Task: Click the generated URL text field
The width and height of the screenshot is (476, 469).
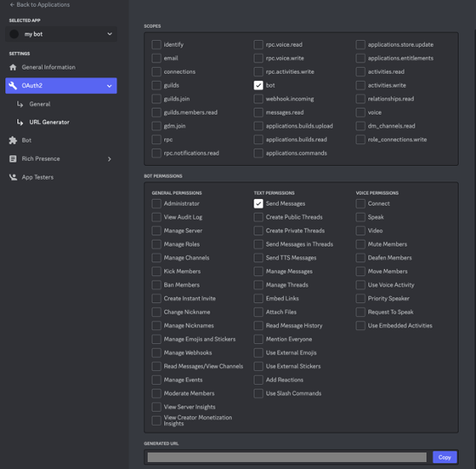Action: coord(287,457)
